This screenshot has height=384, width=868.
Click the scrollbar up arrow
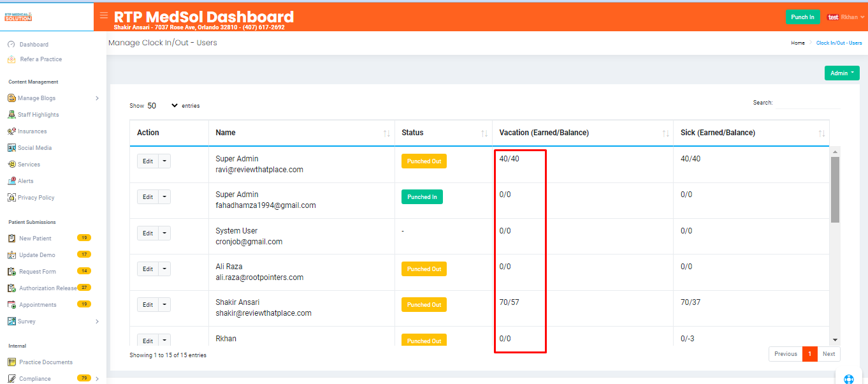click(835, 152)
